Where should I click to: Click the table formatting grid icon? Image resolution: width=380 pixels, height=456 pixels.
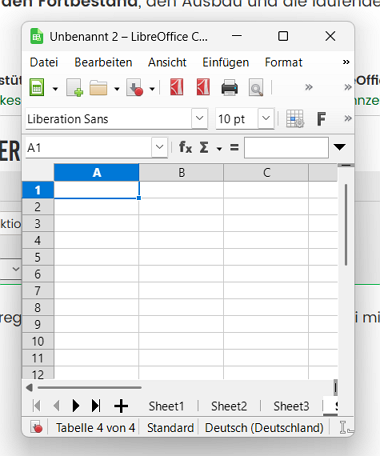(295, 119)
